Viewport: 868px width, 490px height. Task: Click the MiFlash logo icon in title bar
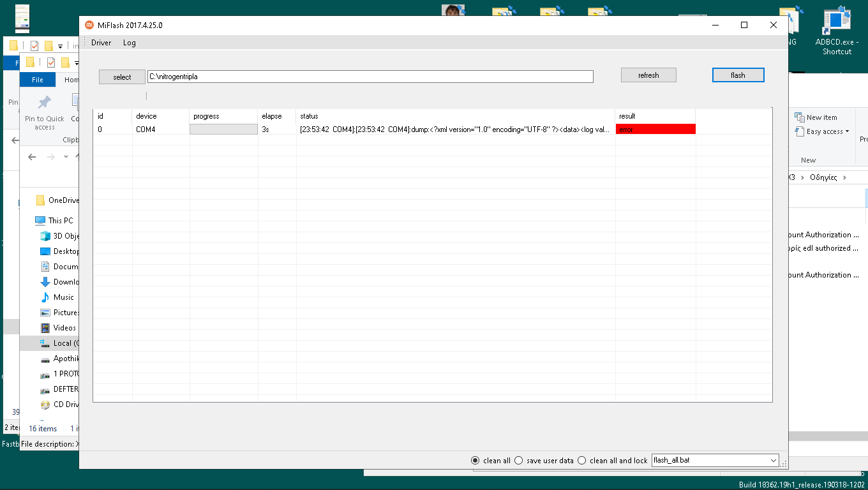coord(89,25)
